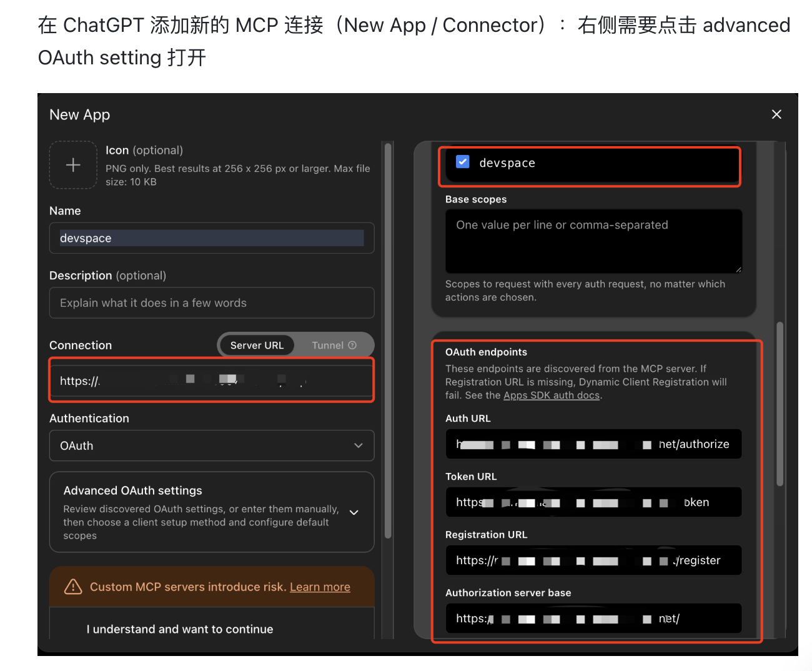Click the warning triangle icon

click(x=73, y=587)
